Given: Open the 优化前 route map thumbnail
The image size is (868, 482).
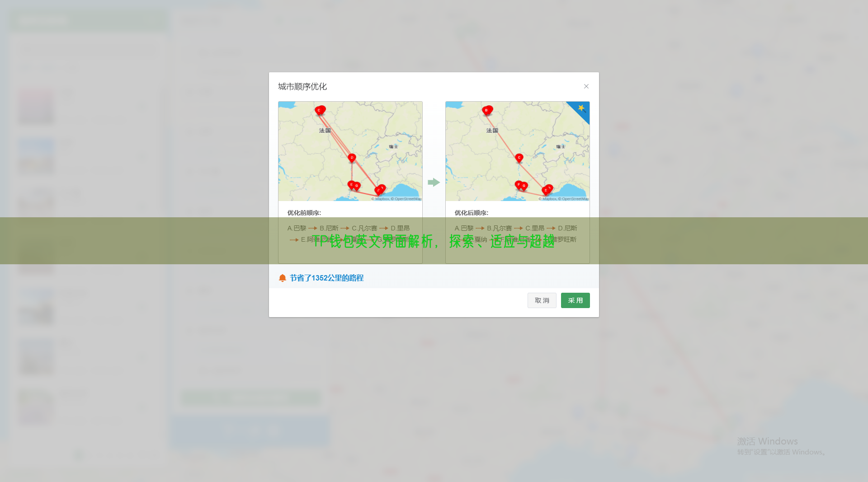Looking at the screenshot, I should click(350, 151).
